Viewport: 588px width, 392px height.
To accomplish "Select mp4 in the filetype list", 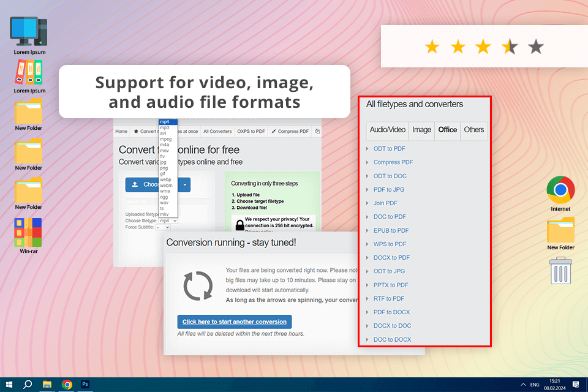I will click(x=168, y=122).
